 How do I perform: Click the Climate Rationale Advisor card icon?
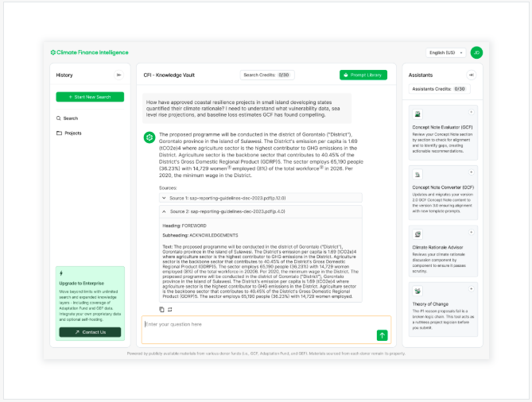(x=417, y=234)
